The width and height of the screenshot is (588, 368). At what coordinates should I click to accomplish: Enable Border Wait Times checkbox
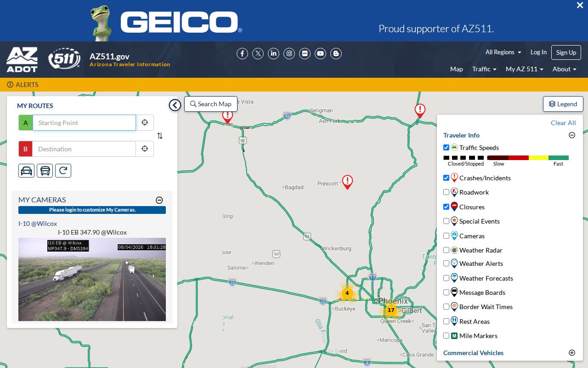[446, 307]
